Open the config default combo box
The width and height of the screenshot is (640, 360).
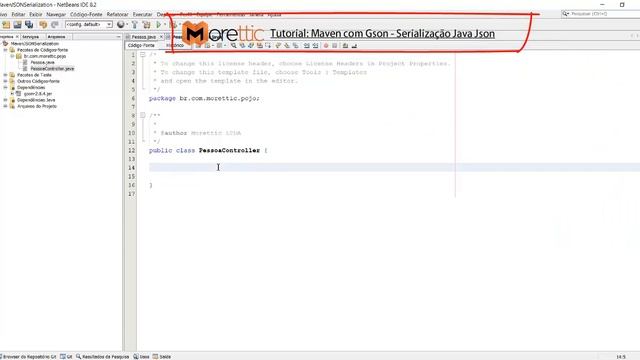[x=89, y=25]
